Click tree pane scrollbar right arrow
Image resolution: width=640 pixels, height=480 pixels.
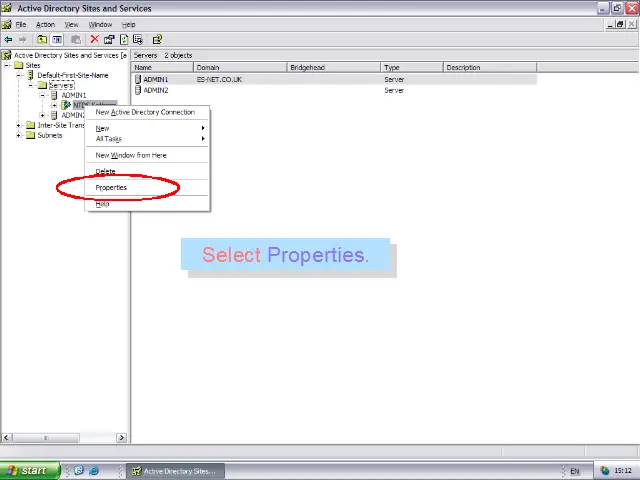click(121, 438)
